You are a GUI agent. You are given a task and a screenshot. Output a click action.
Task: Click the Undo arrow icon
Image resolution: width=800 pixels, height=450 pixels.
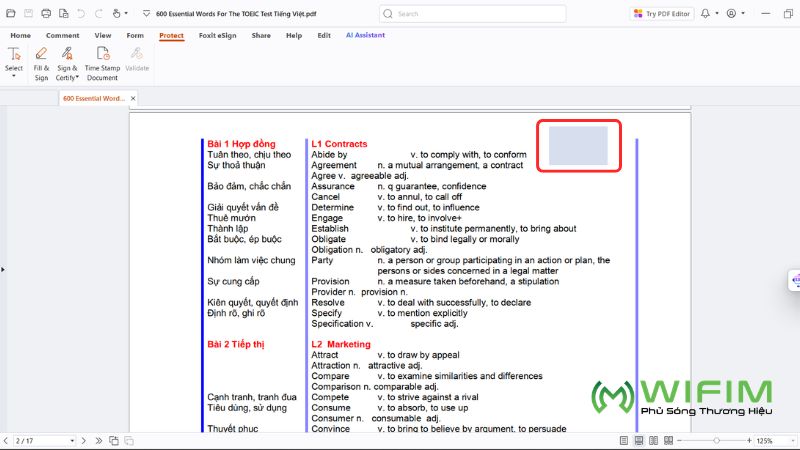tap(81, 14)
